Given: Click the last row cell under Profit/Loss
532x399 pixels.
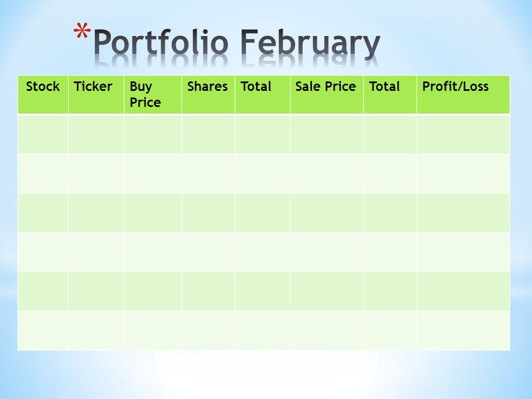Looking at the screenshot, I should coord(463,330).
